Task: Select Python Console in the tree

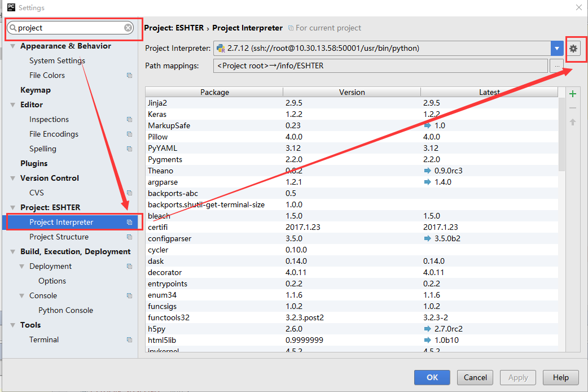Action: click(65, 310)
